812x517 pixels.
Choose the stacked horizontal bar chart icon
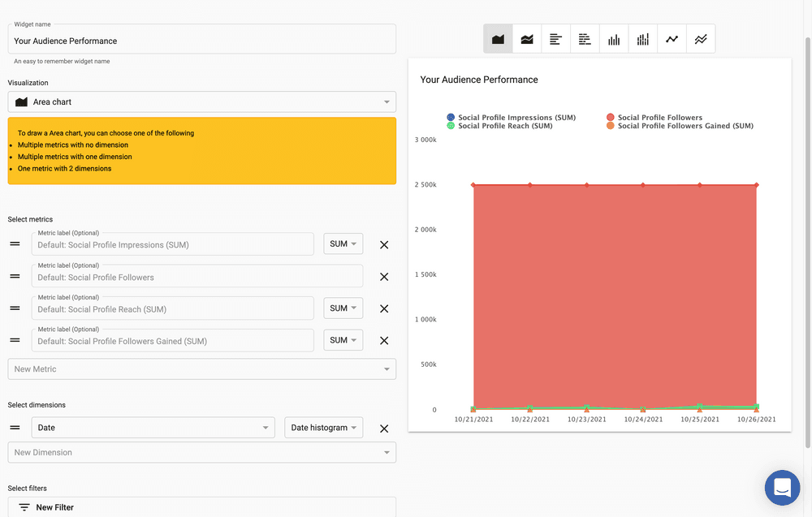[x=585, y=39]
